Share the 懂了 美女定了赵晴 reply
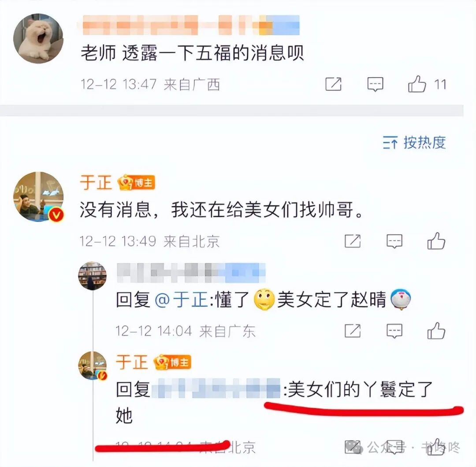This screenshot has width=476, height=467. point(353,331)
